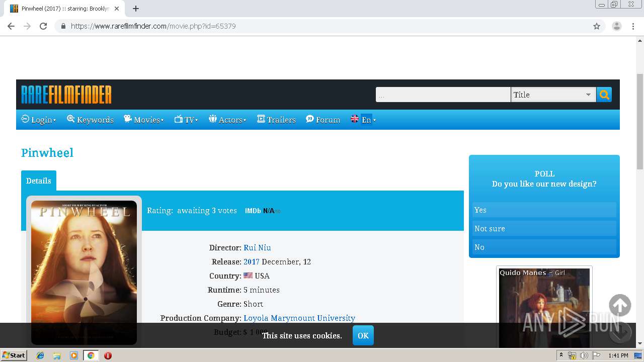The width and height of the screenshot is (644, 362).
Task: Open the Login menu
Action: pos(39,120)
